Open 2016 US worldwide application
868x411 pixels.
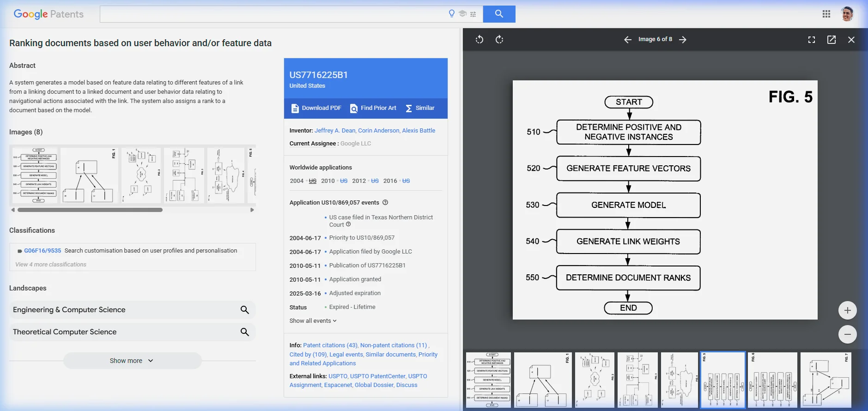coord(406,181)
